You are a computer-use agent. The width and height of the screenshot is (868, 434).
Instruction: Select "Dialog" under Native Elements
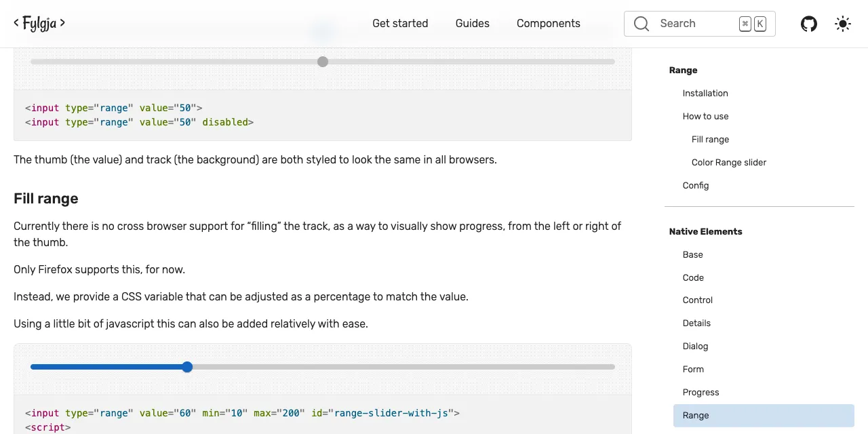695,346
